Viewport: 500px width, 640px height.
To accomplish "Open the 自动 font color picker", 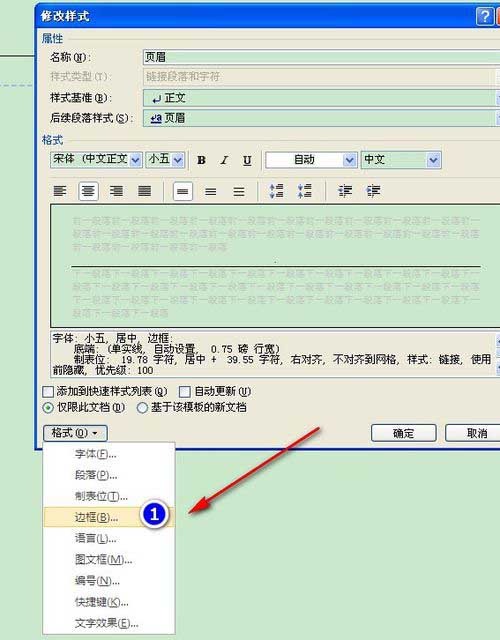I will click(311, 160).
